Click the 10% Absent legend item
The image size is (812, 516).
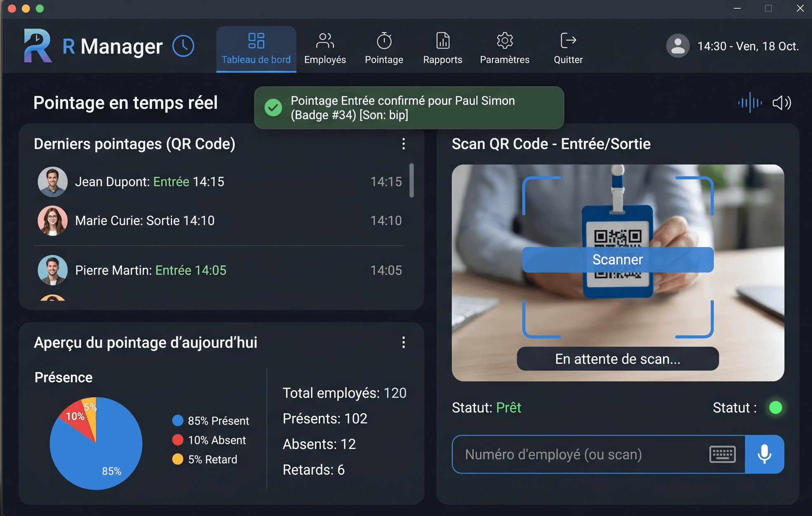(x=209, y=440)
